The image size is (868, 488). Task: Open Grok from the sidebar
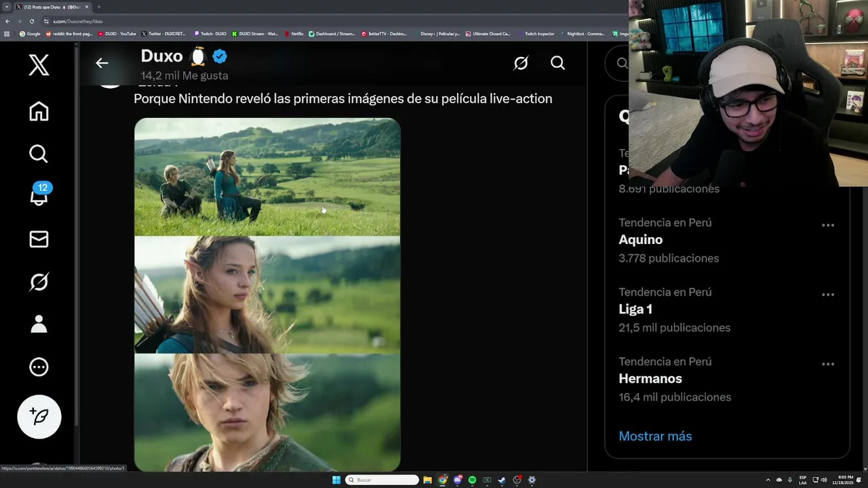click(x=39, y=282)
